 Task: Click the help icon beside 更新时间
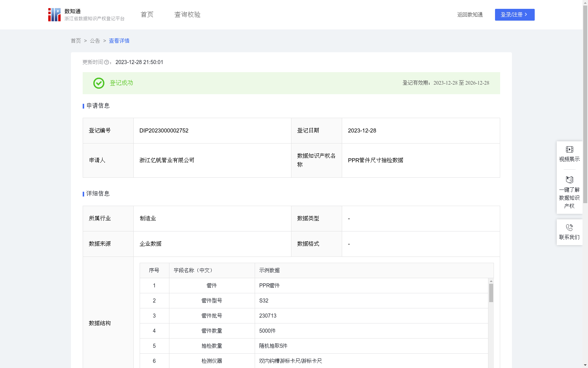click(x=107, y=63)
